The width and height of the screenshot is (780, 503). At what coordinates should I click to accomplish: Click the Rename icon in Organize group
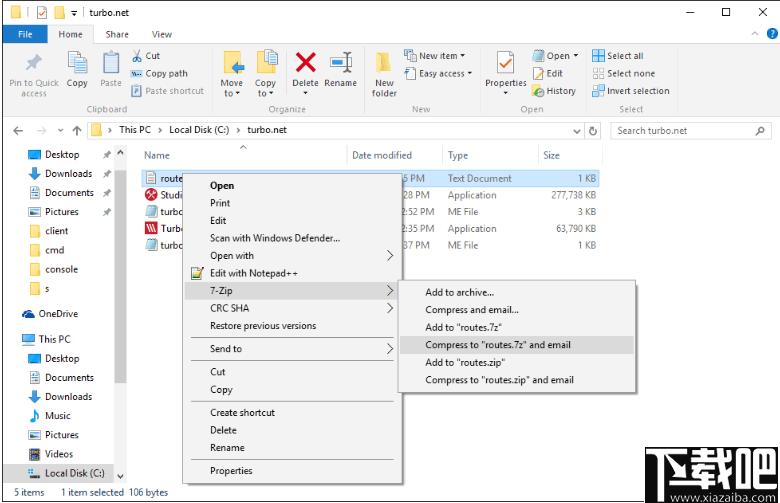(x=341, y=63)
